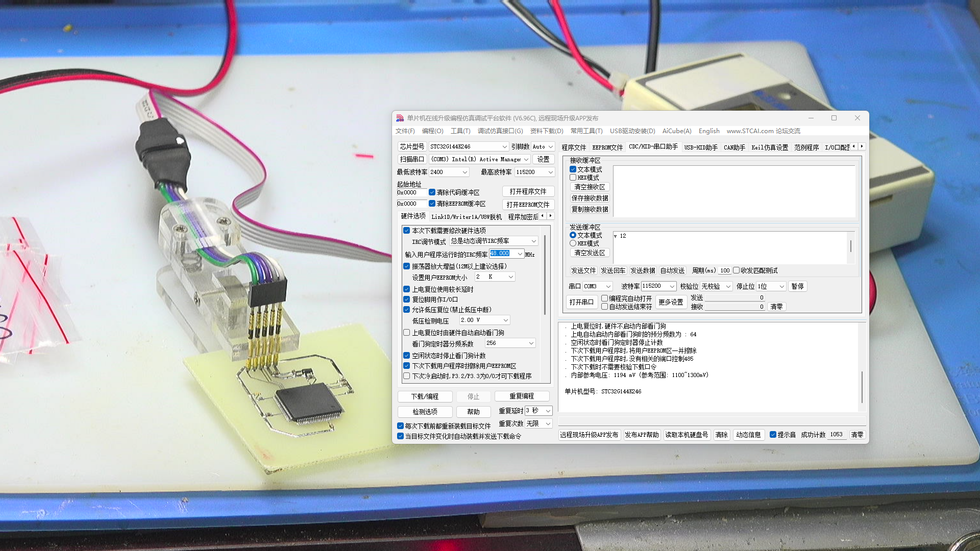Switch to Link1D/Writer1A/U8W脱机 tab

(467, 217)
